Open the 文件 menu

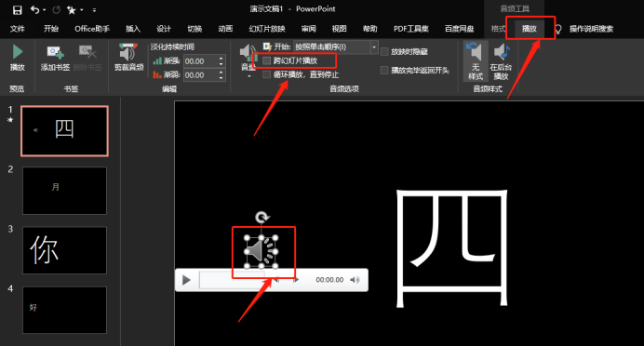18,29
